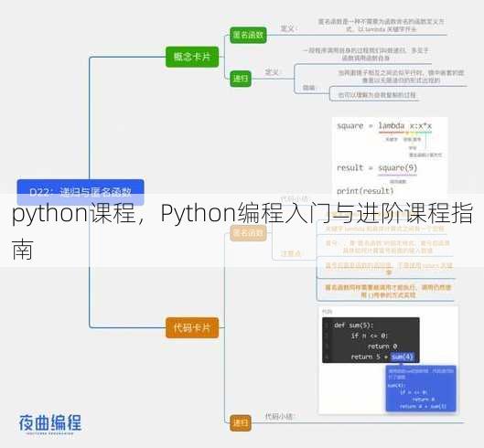
Task: Click the faded orange 匿名函数 node
Action: pyautogui.click(x=248, y=233)
